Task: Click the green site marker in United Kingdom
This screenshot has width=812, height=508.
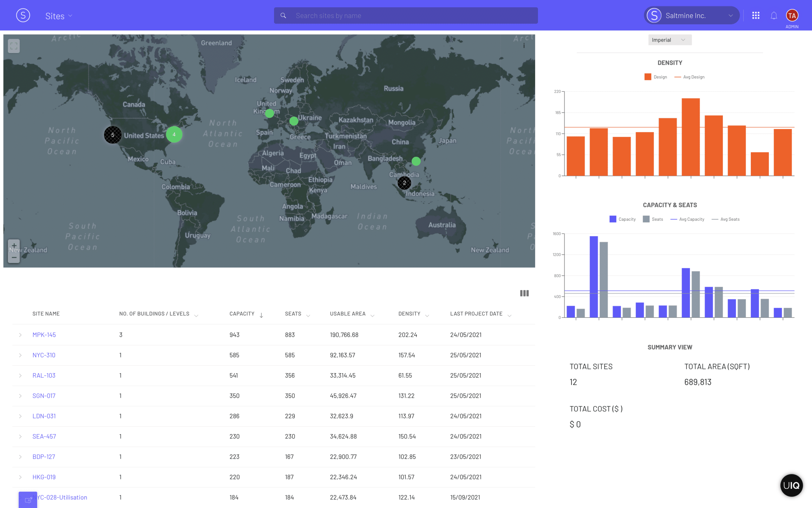Action: [269, 114]
